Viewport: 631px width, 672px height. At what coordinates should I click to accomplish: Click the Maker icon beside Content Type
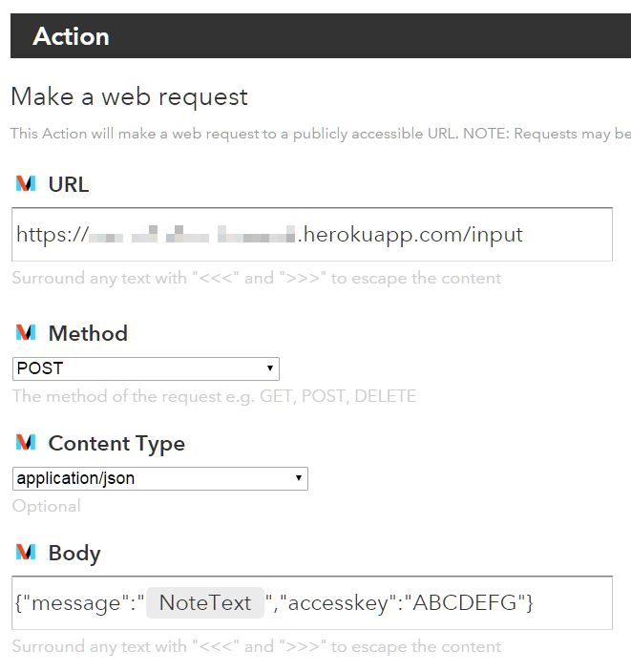click(x=26, y=443)
